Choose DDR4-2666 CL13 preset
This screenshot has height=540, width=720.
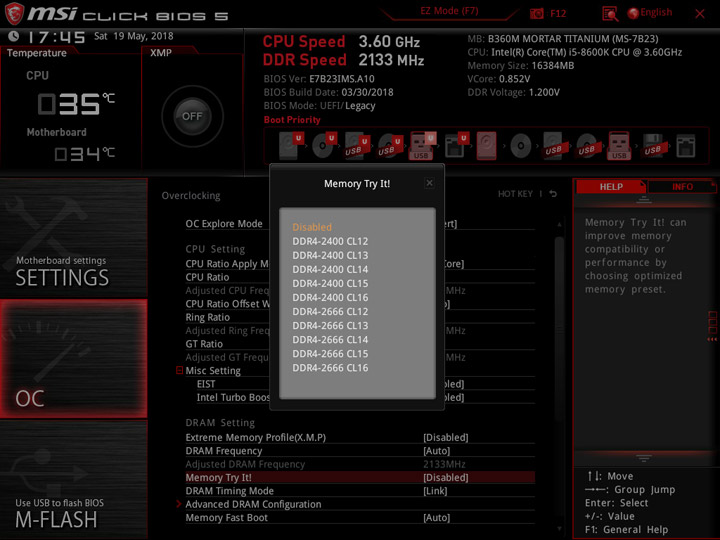click(x=330, y=326)
